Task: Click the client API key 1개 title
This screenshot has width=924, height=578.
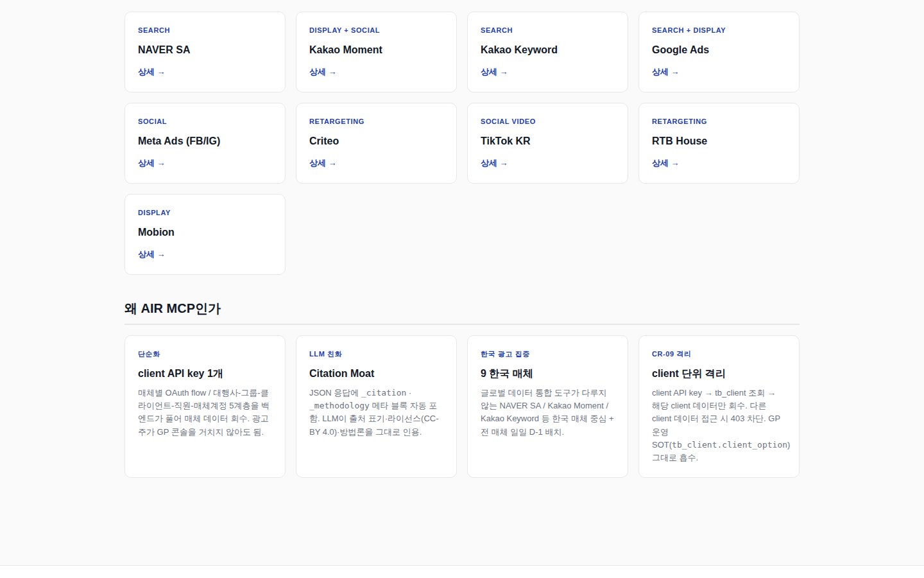Action: [180, 373]
